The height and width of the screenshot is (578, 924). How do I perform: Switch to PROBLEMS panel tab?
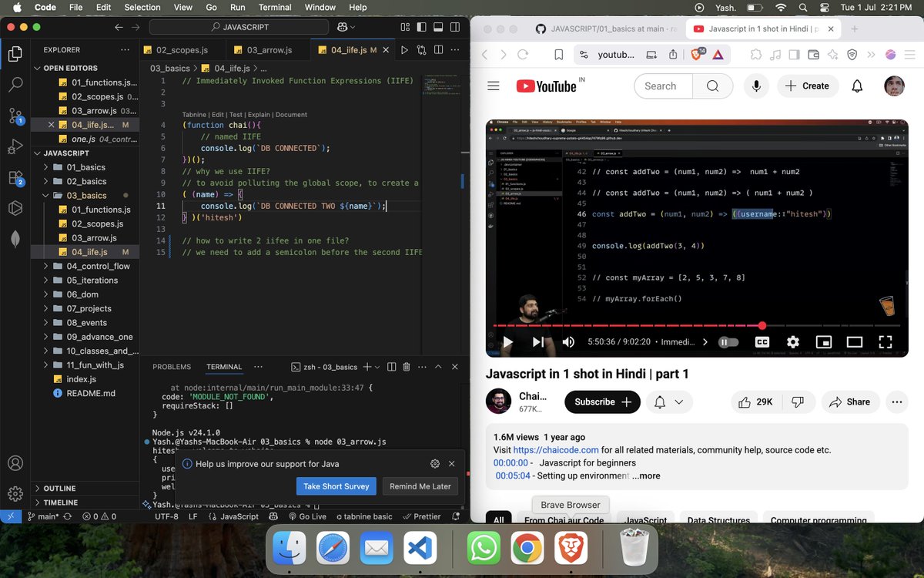(172, 367)
